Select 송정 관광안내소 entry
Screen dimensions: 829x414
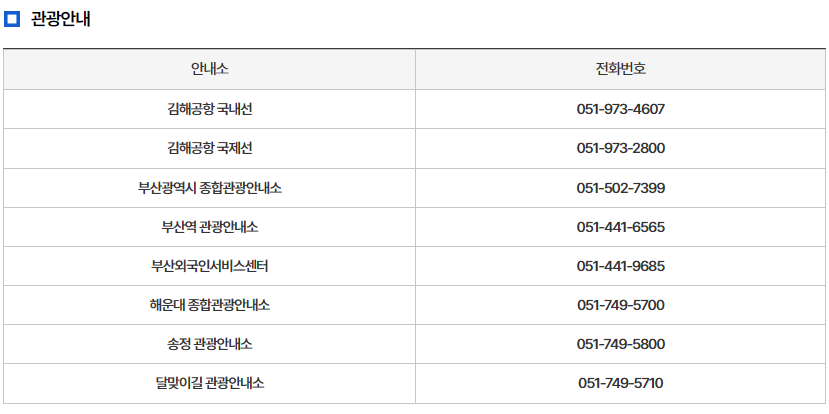pyautogui.click(x=209, y=344)
